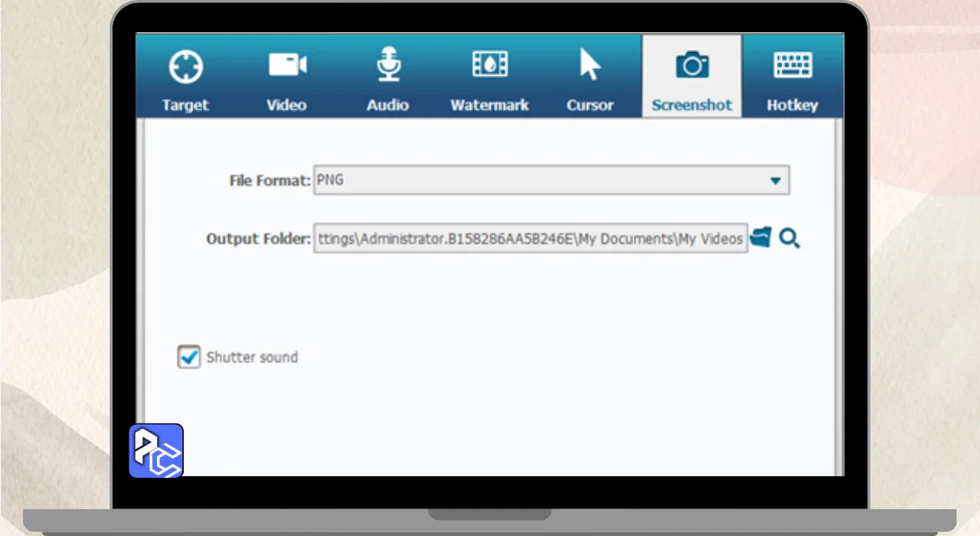
Task: Open the Hotkey tab
Action: point(792,77)
